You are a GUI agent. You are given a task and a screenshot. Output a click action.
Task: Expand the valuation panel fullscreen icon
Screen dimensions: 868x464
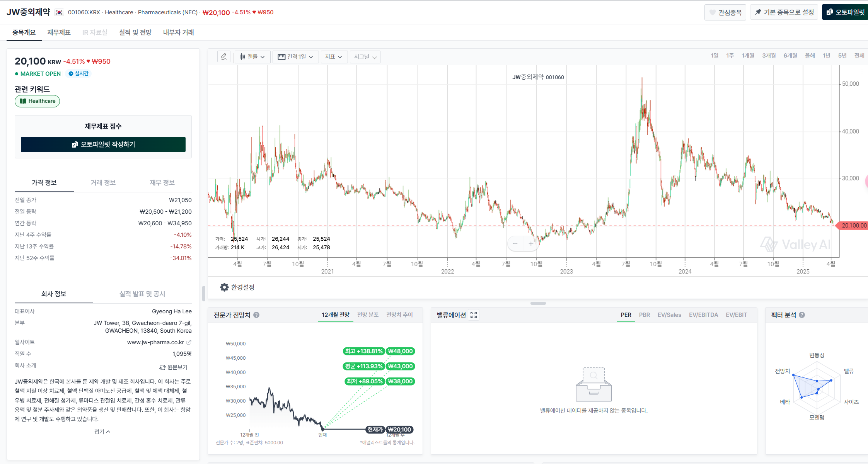[x=474, y=315]
